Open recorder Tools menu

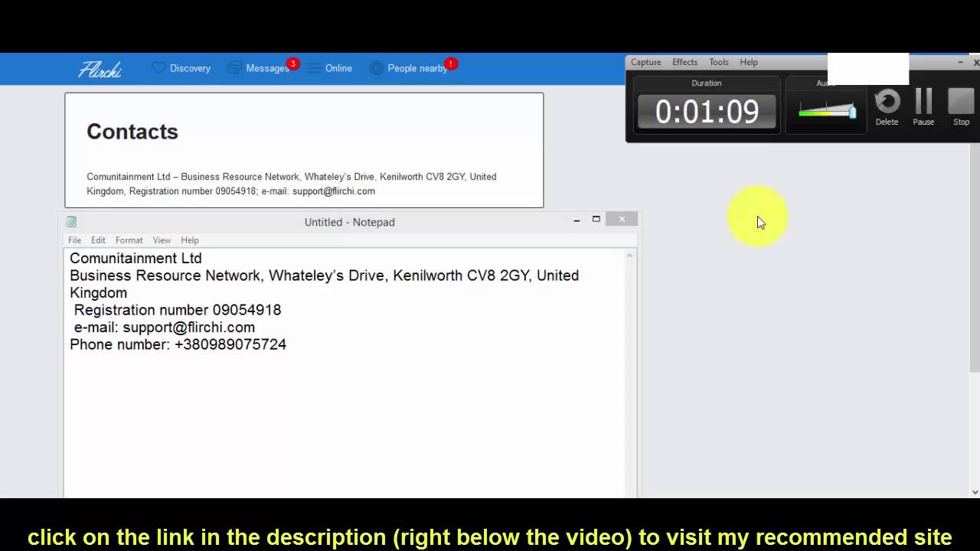tap(718, 62)
